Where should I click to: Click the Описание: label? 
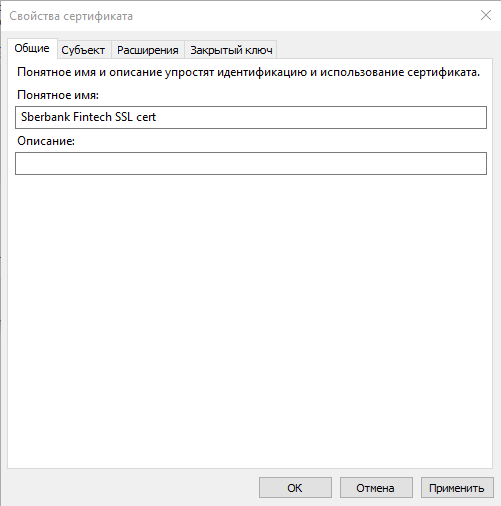(46, 141)
